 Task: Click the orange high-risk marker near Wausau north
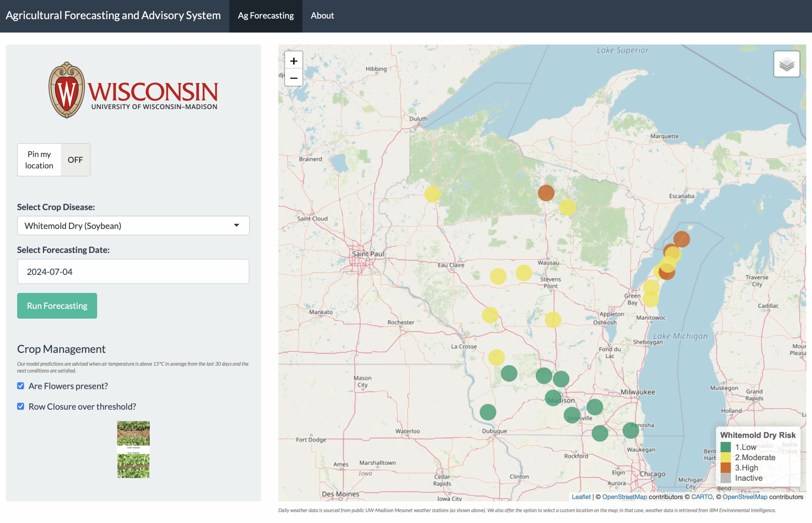[x=546, y=193]
